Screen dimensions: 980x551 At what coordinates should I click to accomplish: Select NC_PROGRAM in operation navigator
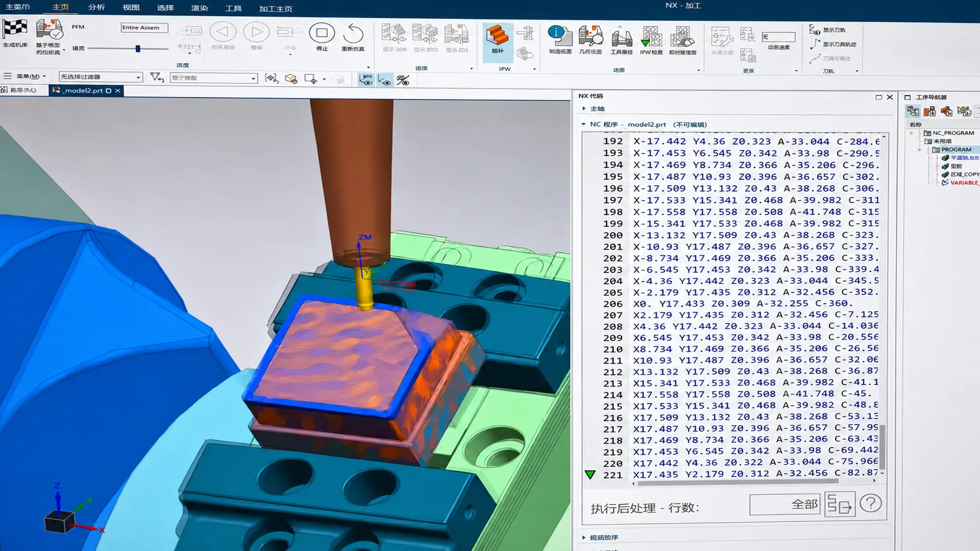point(953,133)
